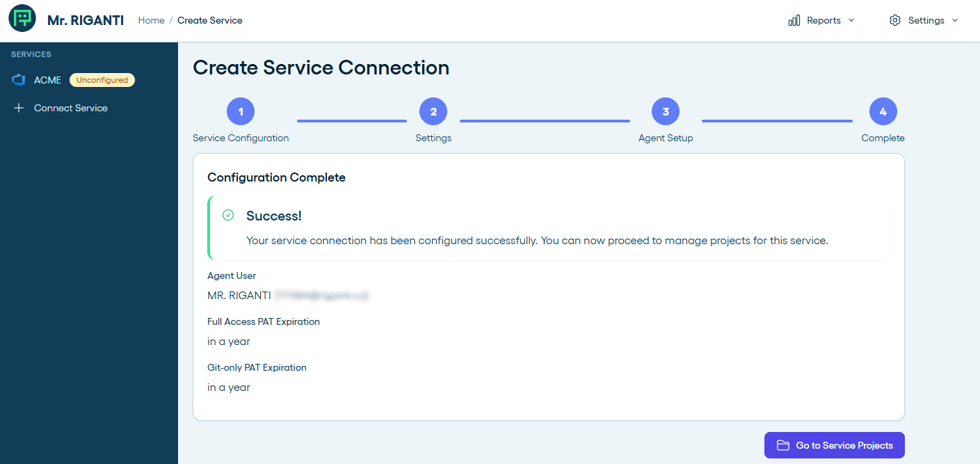
Task: Click the folder icon in Go to Service Projects
Action: coord(783,445)
